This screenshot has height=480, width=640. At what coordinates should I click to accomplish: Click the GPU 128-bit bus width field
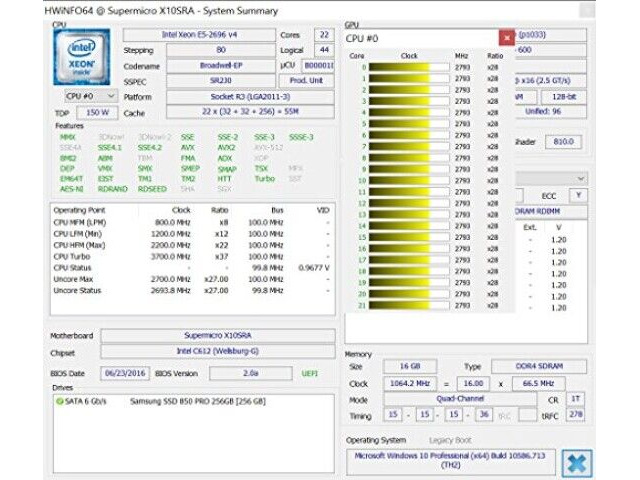(x=564, y=97)
